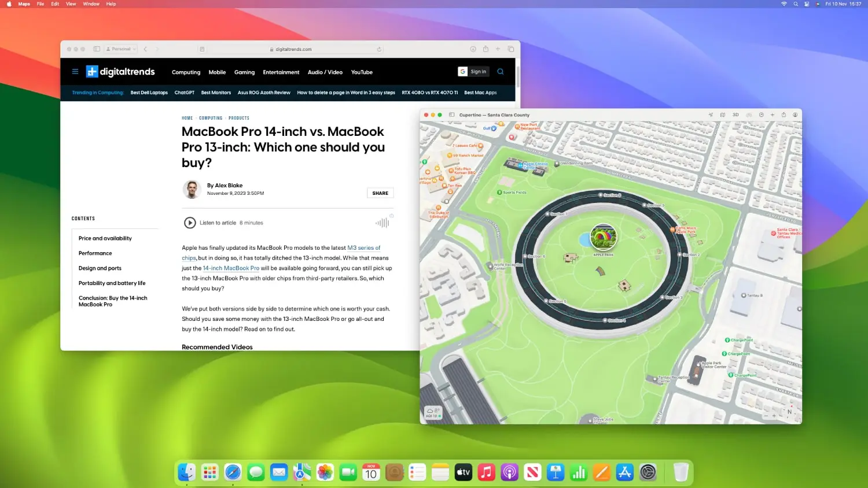Enable 3D view in Maps

(x=735, y=114)
